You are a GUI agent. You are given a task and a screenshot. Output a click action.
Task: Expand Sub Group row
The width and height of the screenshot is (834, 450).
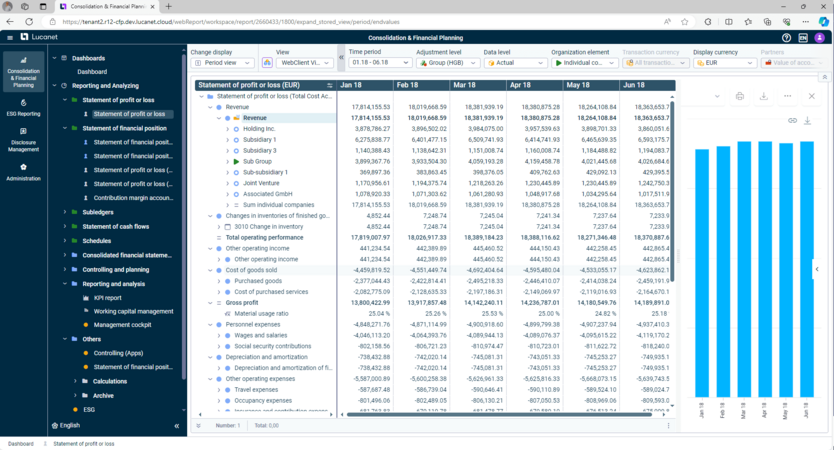(228, 162)
